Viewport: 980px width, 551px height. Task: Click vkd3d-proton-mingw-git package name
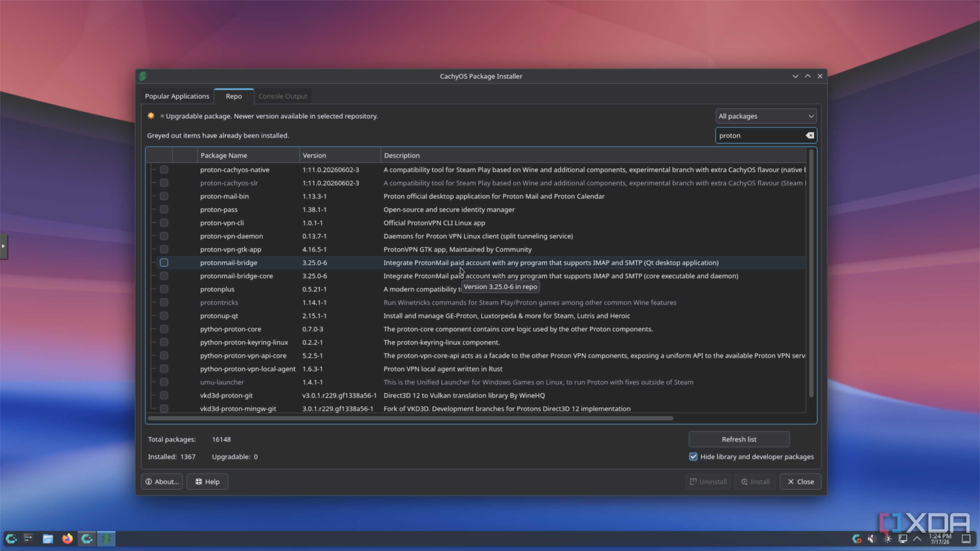[238, 409]
